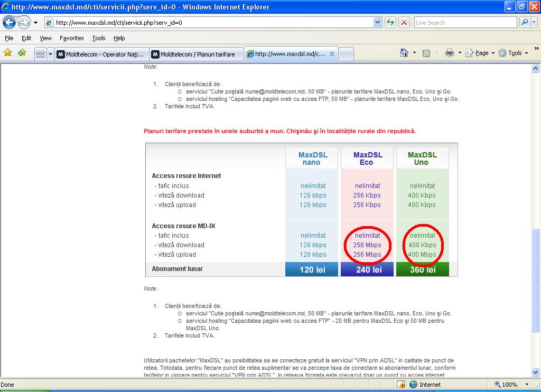Click the empty New Tab button
The width and height of the screenshot is (541, 392).
[x=346, y=54]
